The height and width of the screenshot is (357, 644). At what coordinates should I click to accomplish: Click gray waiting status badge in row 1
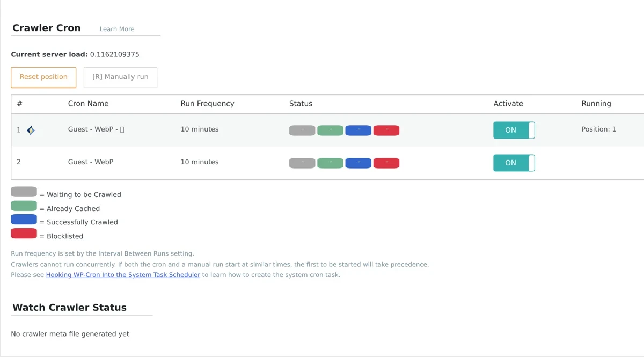(x=302, y=130)
